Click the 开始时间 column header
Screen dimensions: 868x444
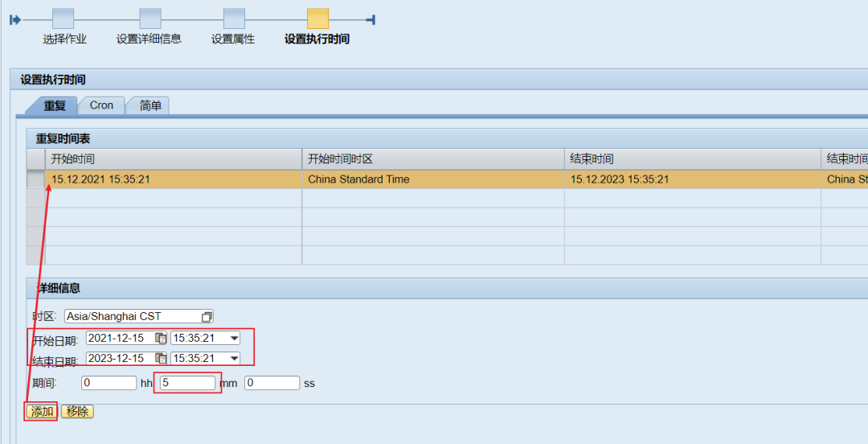click(174, 159)
